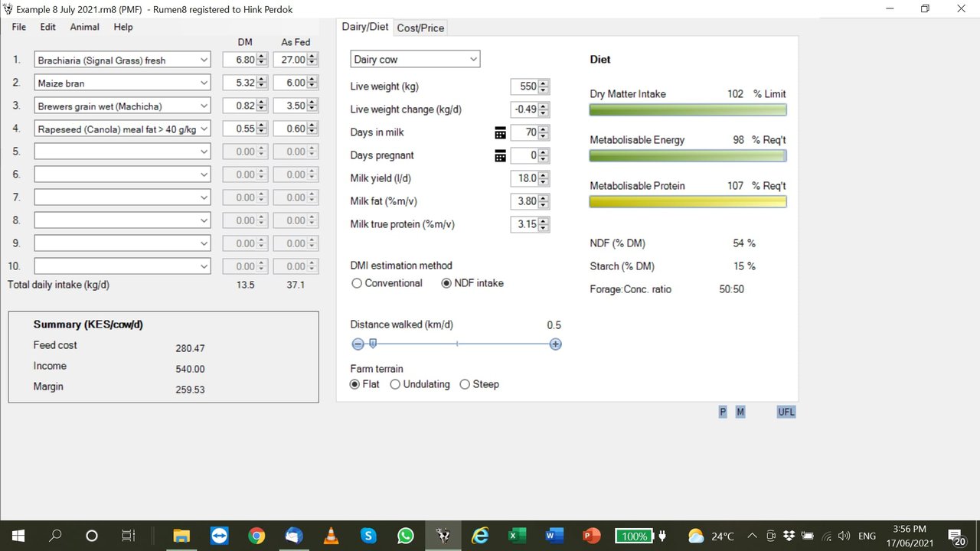Open the File menu
The image size is (980, 551).
click(x=19, y=27)
